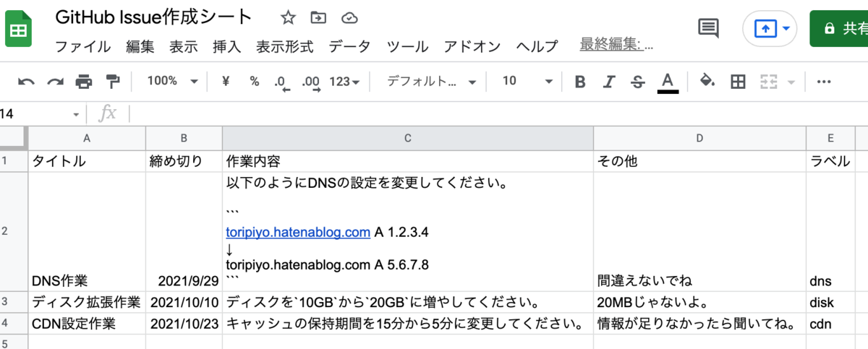
Task: Decrease decimal places
Action: [282, 82]
